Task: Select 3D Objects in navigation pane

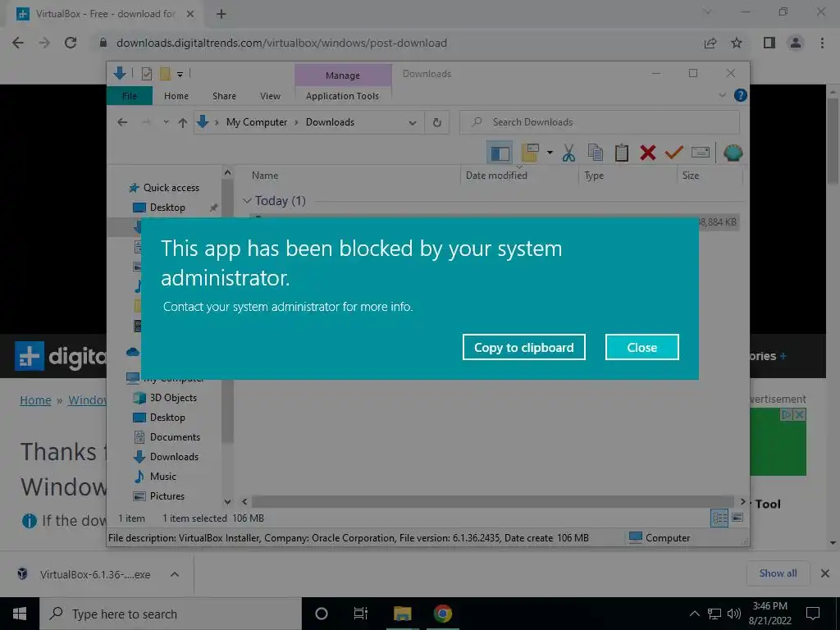Action: click(173, 398)
